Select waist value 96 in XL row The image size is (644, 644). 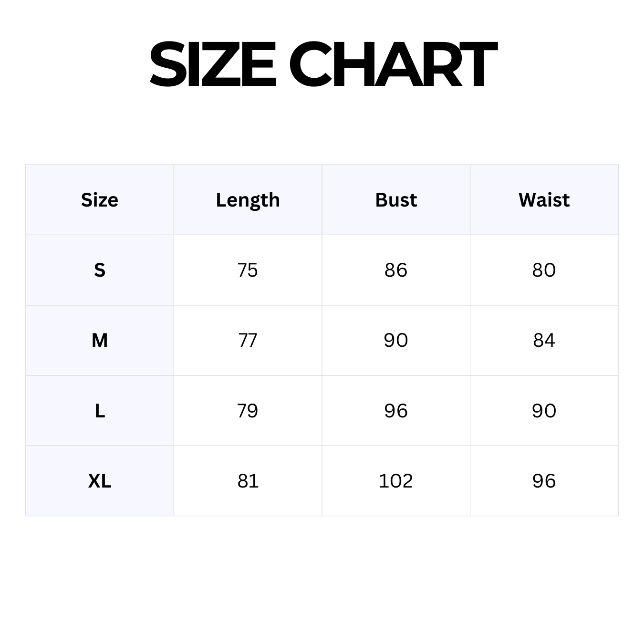point(544,481)
